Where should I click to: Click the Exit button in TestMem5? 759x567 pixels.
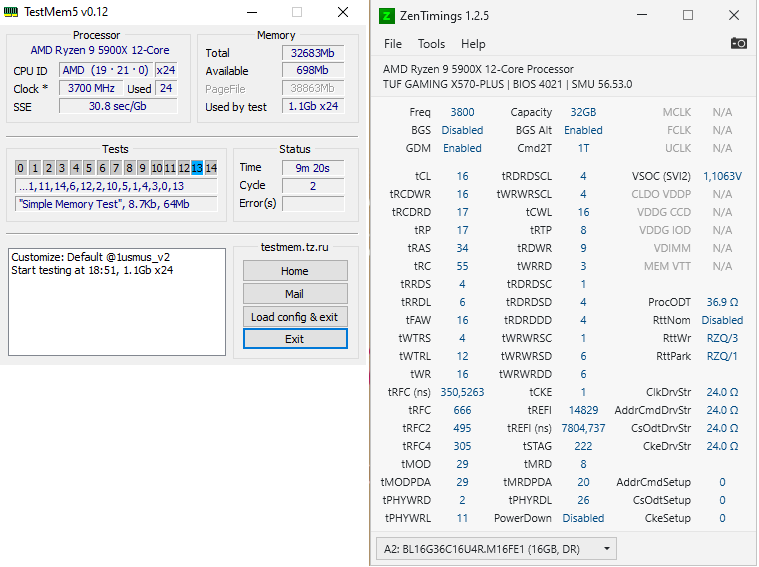[295, 339]
